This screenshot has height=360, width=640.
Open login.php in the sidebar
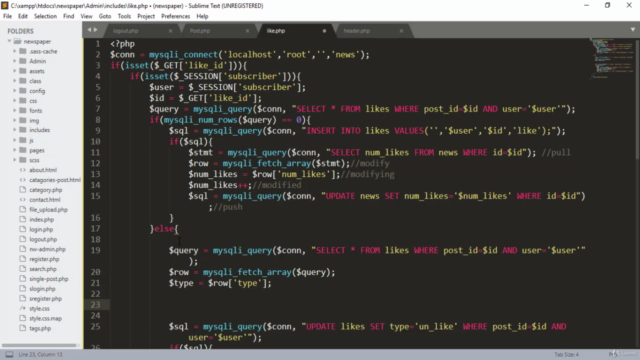tap(41, 229)
